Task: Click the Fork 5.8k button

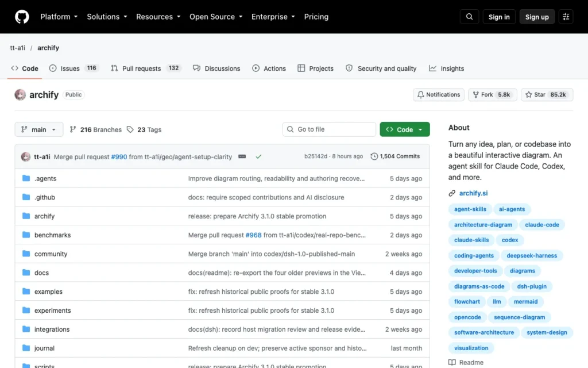Action: [x=492, y=95]
